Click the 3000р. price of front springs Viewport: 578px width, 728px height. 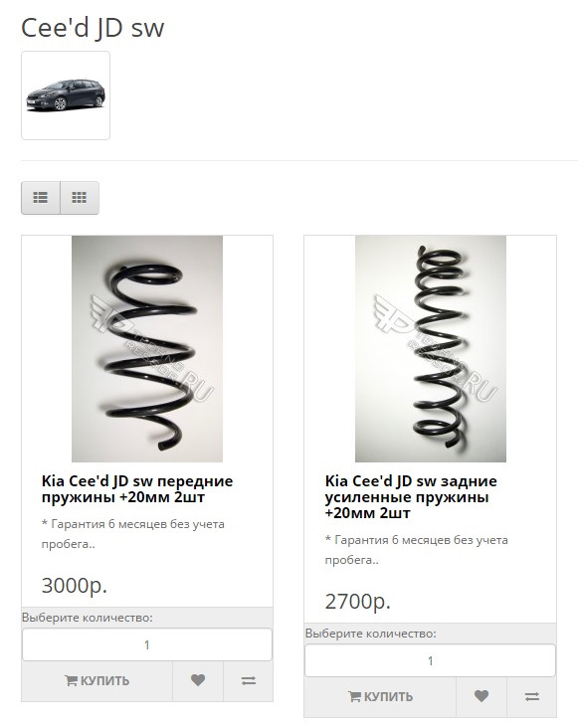click(x=75, y=586)
